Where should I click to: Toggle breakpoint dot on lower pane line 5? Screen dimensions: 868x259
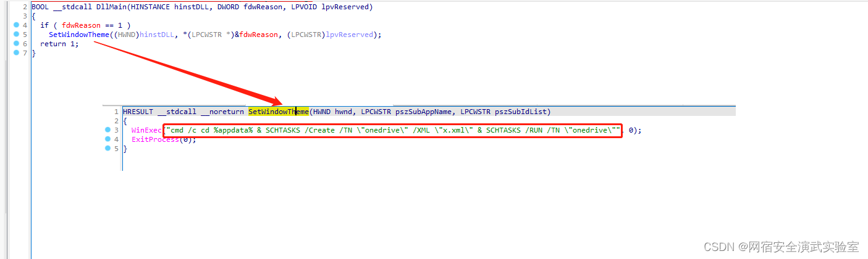click(x=108, y=149)
